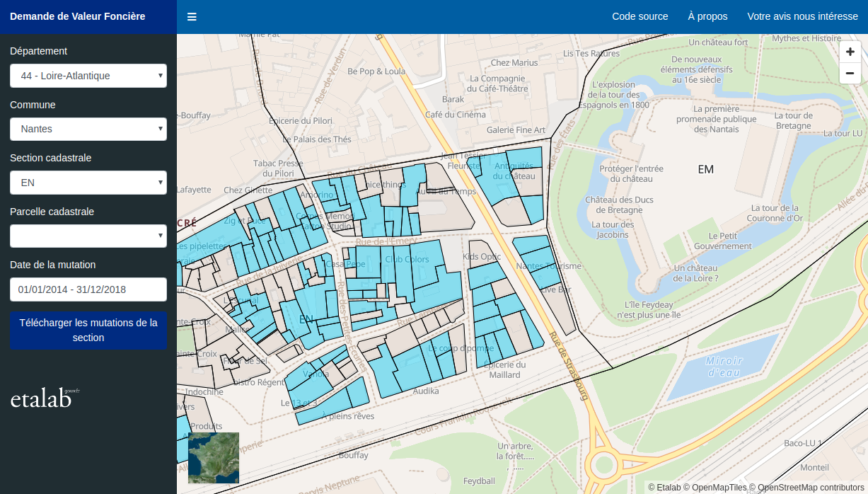Viewport: 868px width, 494px height.
Task: Open the À propos page
Action: coord(707,16)
